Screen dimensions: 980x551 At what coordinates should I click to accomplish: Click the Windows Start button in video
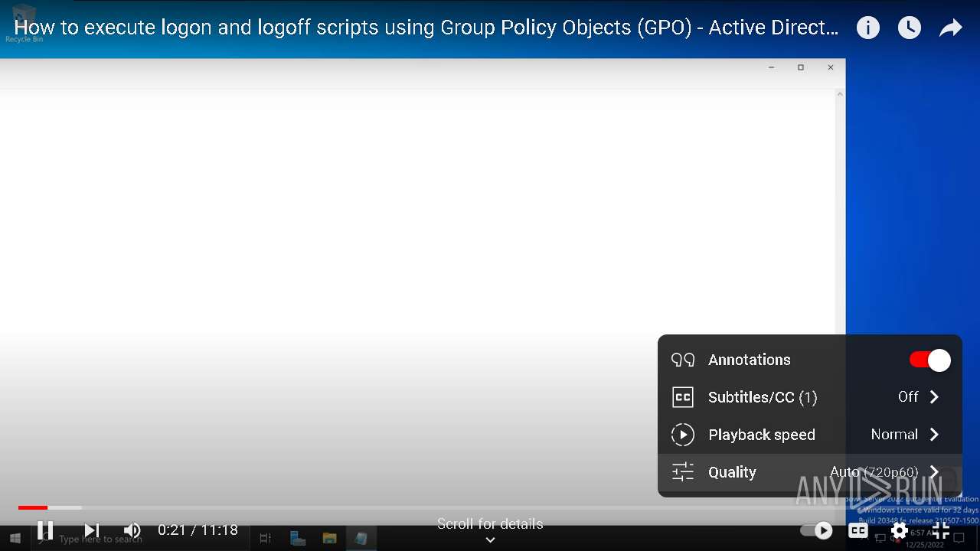15,539
